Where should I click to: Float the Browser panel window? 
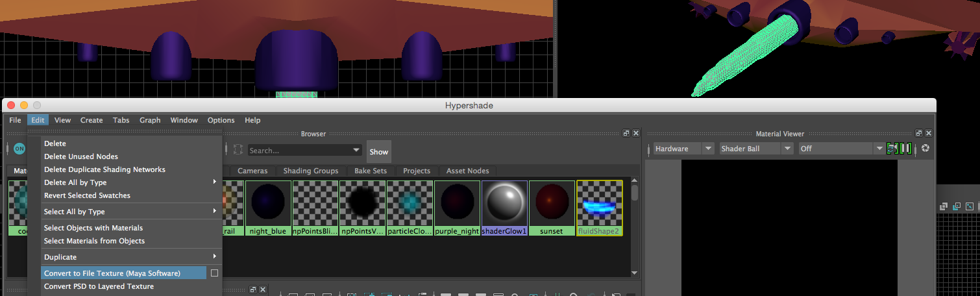click(626, 133)
